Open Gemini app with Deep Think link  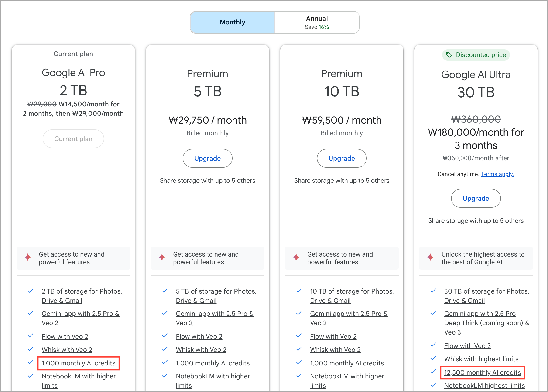tap(487, 323)
